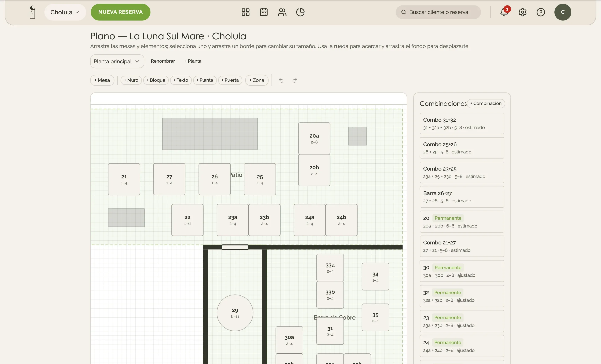This screenshot has width=601, height=364.
Task: Open the Combo 31+32 combination card
Action: (x=462, y=123)
